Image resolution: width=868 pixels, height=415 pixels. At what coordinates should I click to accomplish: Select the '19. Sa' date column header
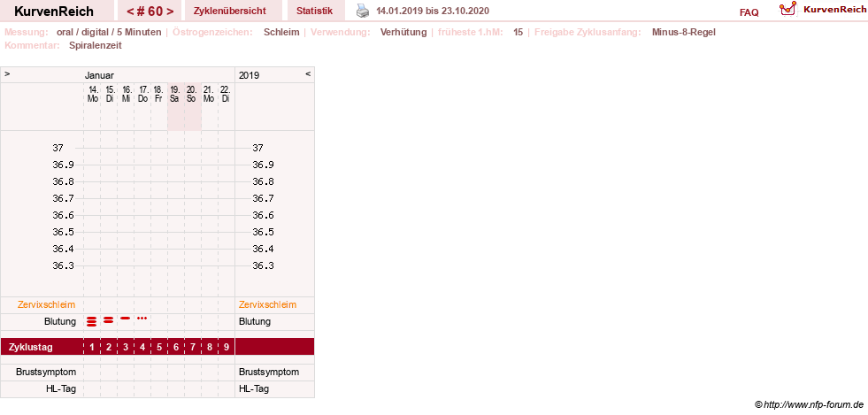(x=175, y=94)
